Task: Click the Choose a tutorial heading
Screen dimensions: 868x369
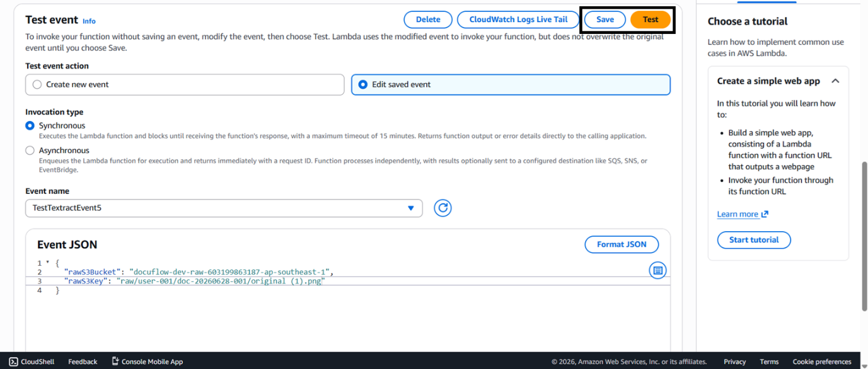Action: (748, 21)
